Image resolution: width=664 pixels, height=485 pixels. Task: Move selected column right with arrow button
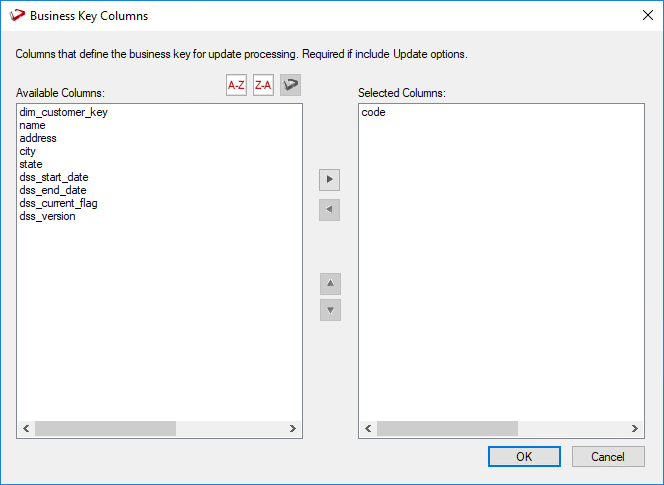click(330, 180)
